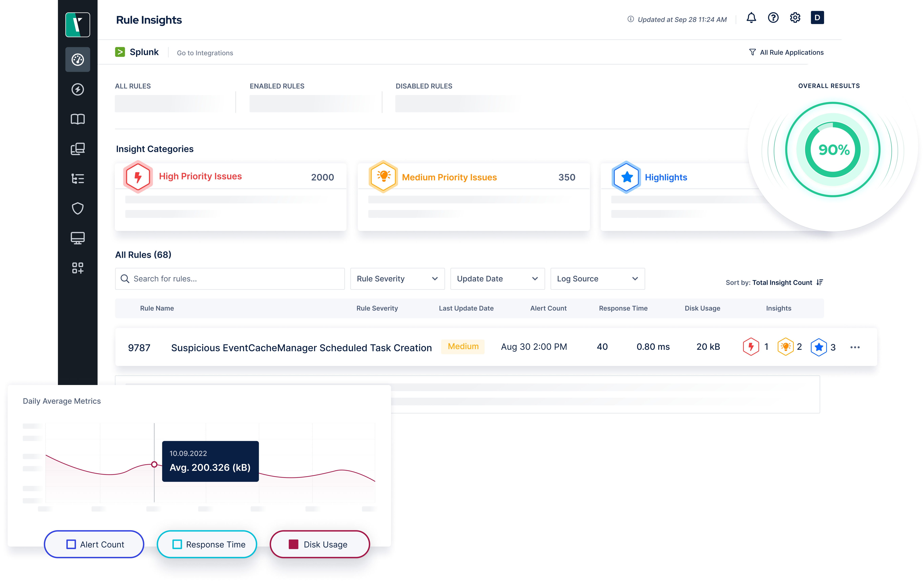Viewport: 924px width, 583px height.
Task: Click the All Rules (68) heading
Action: [x=143, y=255]
